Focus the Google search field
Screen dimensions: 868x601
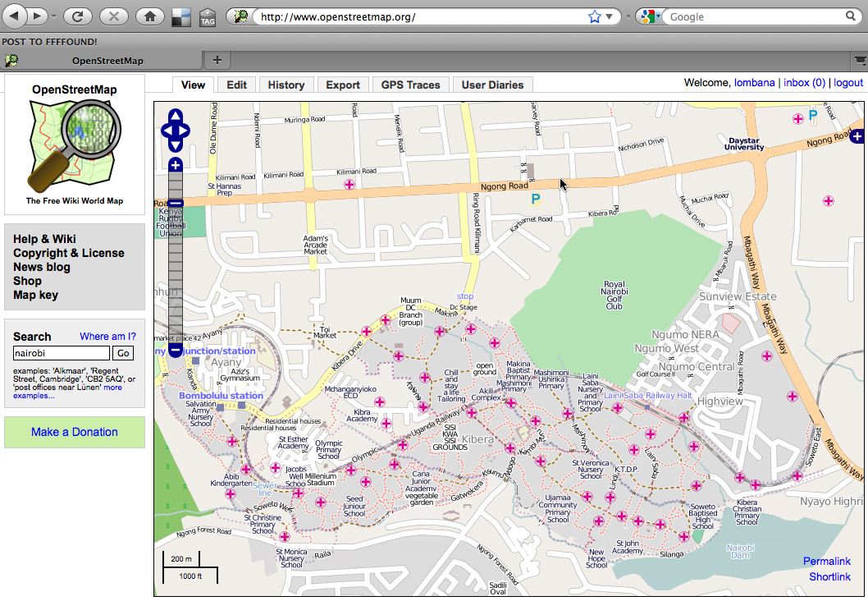click(755, 16)
